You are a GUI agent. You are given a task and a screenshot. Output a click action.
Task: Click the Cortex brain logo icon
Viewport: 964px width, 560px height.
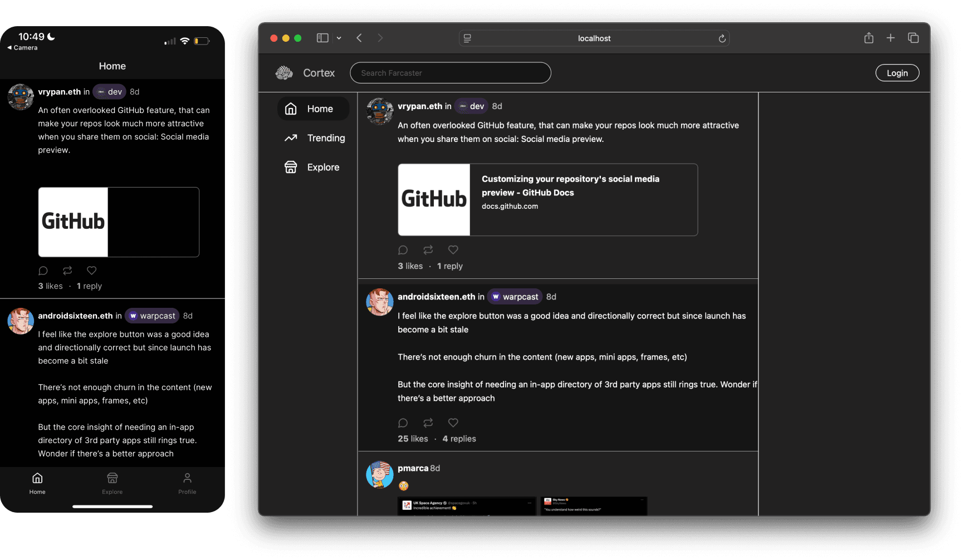284,73
